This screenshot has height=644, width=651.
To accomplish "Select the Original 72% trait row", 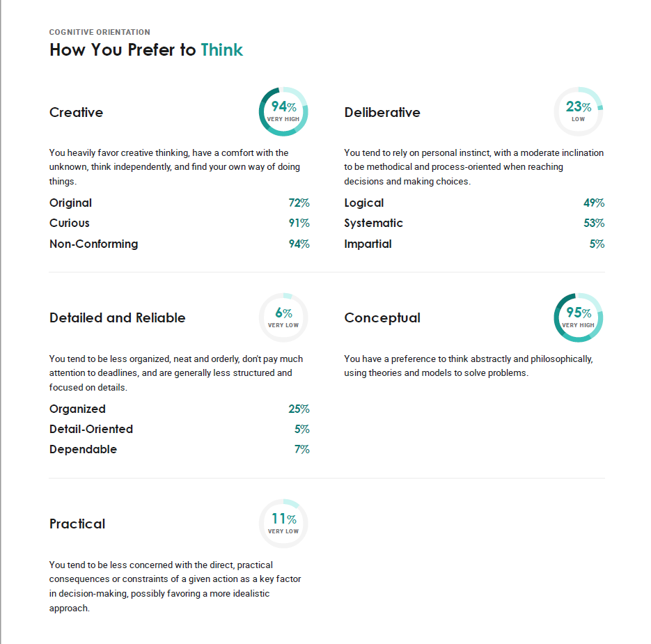I will [180, 203].
